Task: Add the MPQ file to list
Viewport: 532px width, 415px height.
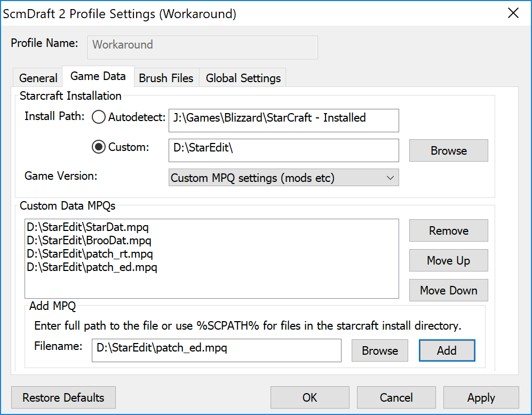Action: [x=447, y=351]
